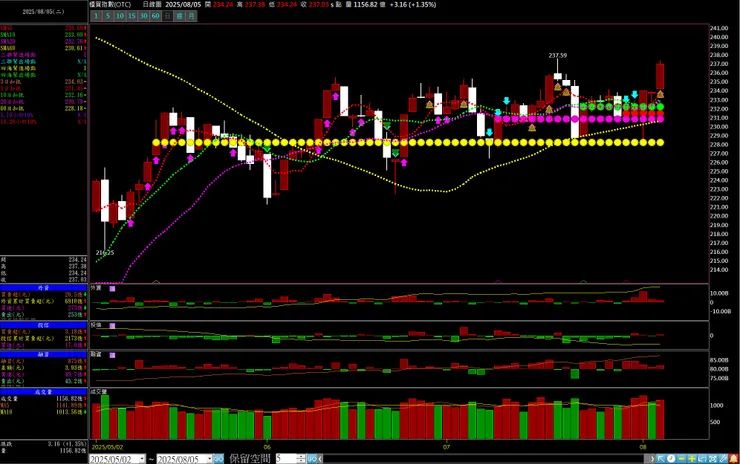Click the 成交量 blue panel header

click(x=43, y=392)
